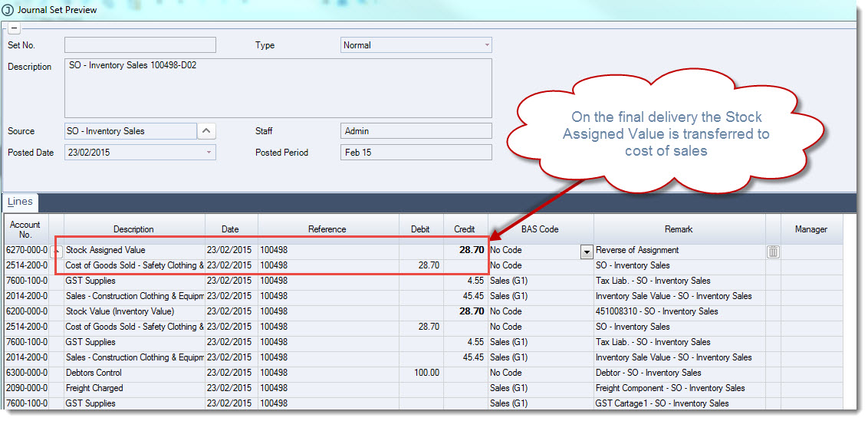Click into the Set No. input field
This screenshot has height=421, width=868.
pos(140,45)
